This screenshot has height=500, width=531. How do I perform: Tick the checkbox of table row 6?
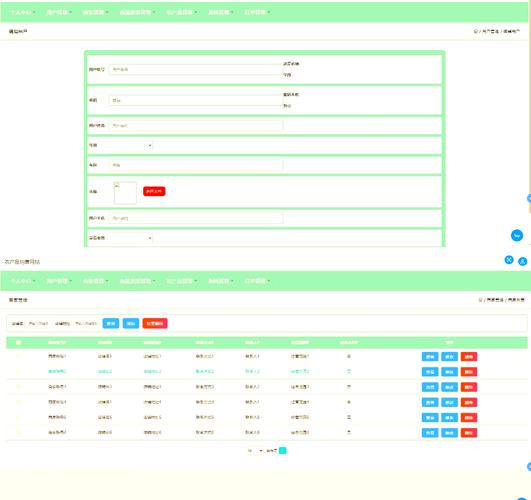19,433
